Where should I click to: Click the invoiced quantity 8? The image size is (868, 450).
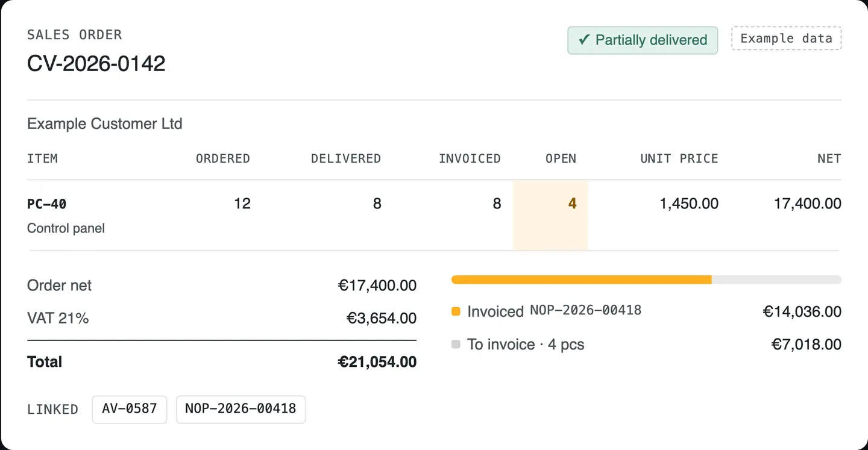coord(497,204)
